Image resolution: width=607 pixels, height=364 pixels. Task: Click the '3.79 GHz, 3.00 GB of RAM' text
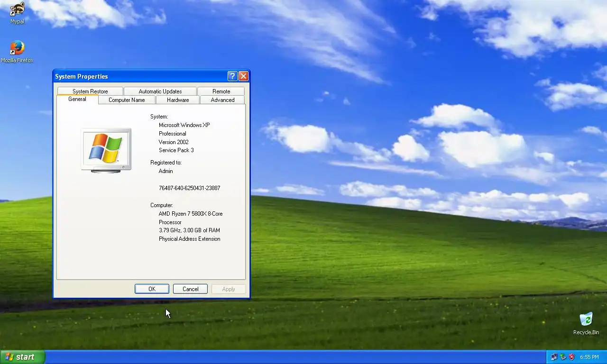pos(189,230)
